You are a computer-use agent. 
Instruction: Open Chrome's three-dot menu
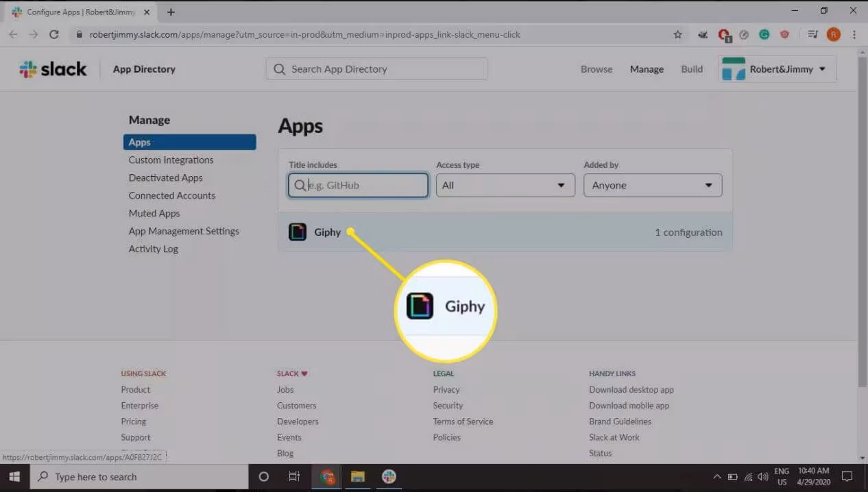point(854,34)
